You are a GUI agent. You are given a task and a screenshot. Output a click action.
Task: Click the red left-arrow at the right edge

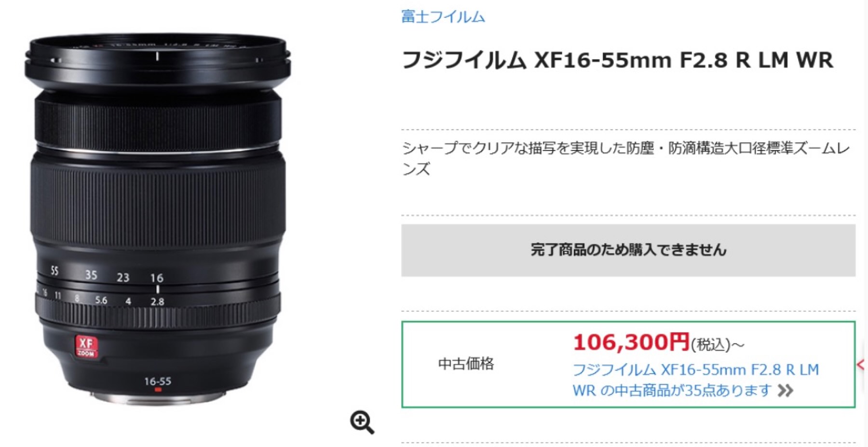pyautogui.click(x=862, y=365)
